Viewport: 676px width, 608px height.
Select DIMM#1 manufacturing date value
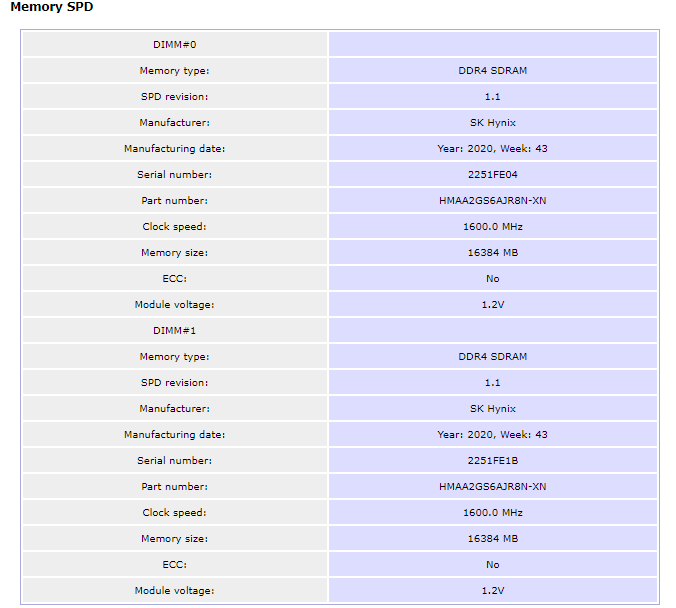point(493,435)
